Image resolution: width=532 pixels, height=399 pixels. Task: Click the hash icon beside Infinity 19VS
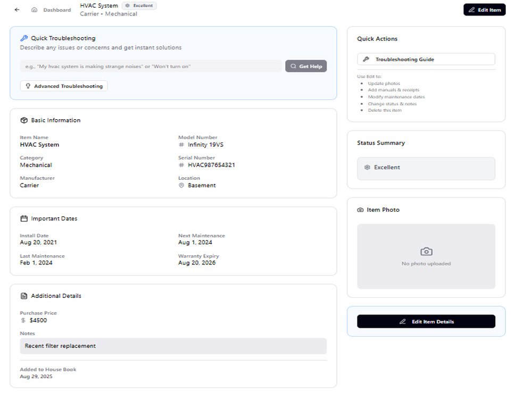pos(181,145)
